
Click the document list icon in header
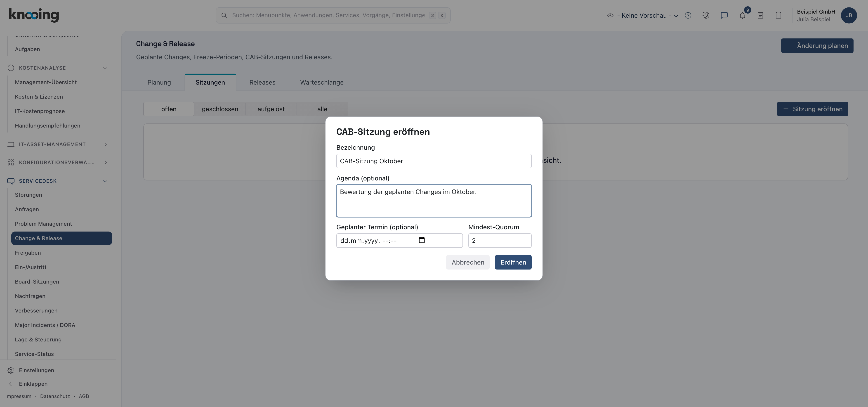pos(760,16)
